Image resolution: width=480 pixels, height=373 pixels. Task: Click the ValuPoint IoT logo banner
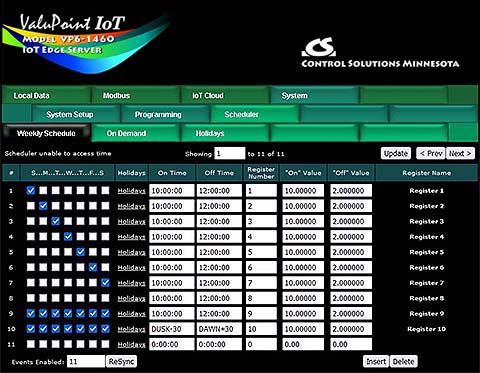[87, 43]
